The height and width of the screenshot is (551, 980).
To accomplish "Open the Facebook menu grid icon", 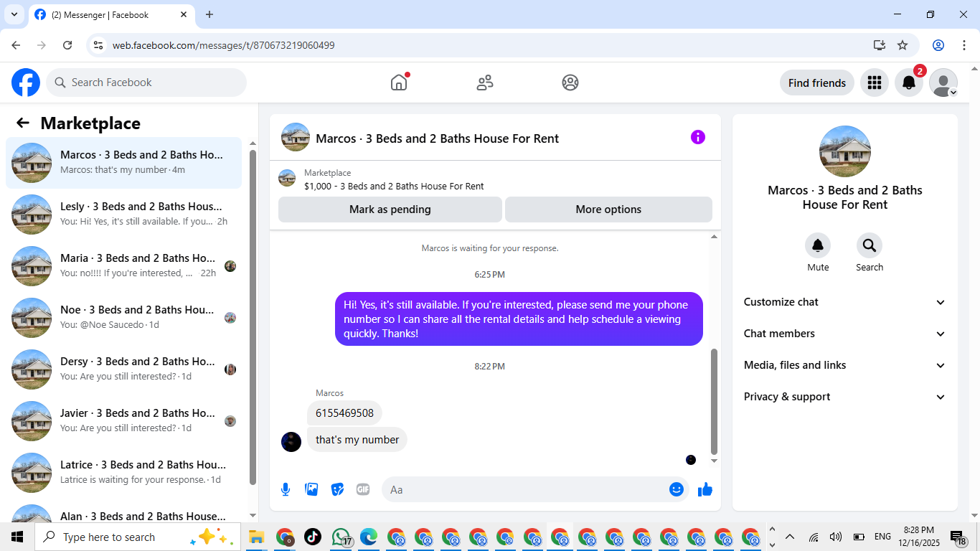I will click(874, 83).
